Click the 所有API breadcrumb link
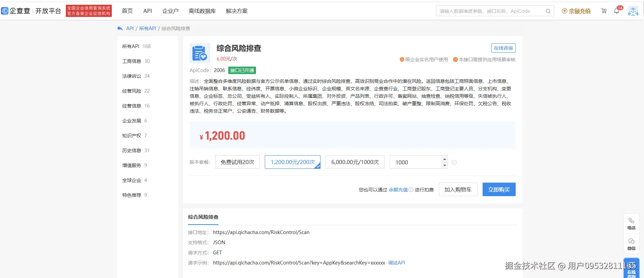This screenshot has height=278, width=644. [148, 28]
